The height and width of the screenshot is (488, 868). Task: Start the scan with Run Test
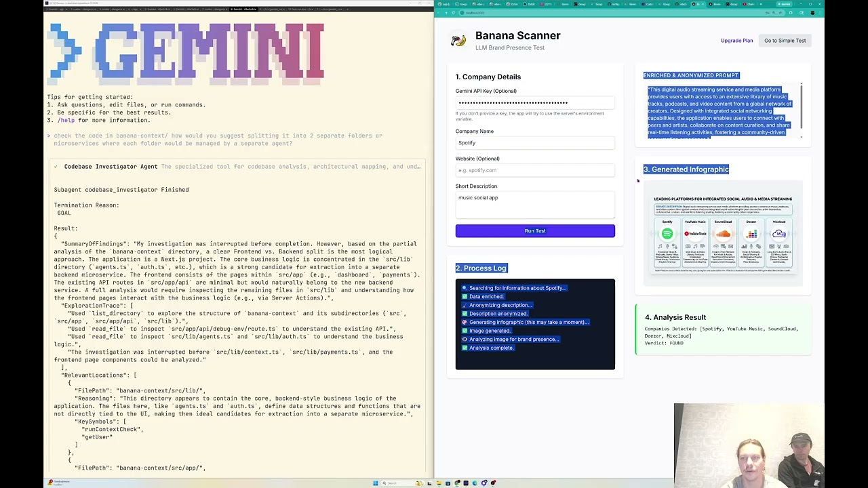coord(535,231)
